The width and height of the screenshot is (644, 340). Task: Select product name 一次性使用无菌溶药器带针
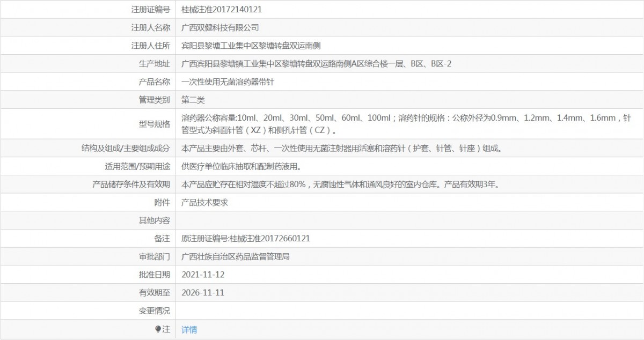pyautogui.click(x=229, y=82)
